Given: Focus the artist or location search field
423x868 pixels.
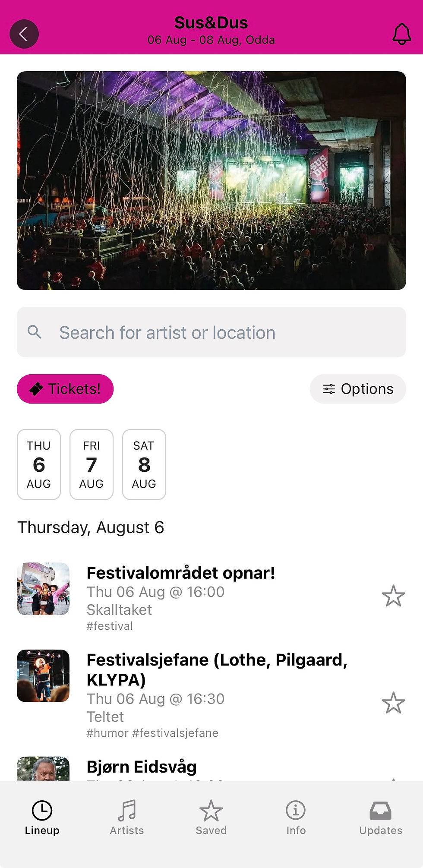Looking at the screenshot, I should (211, 332).
